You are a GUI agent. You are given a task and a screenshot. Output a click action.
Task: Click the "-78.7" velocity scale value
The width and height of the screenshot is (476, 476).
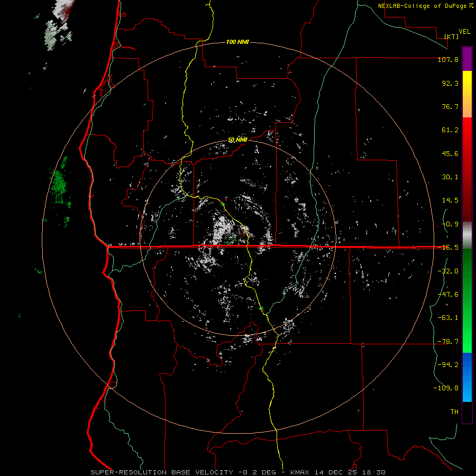(448, 342)
